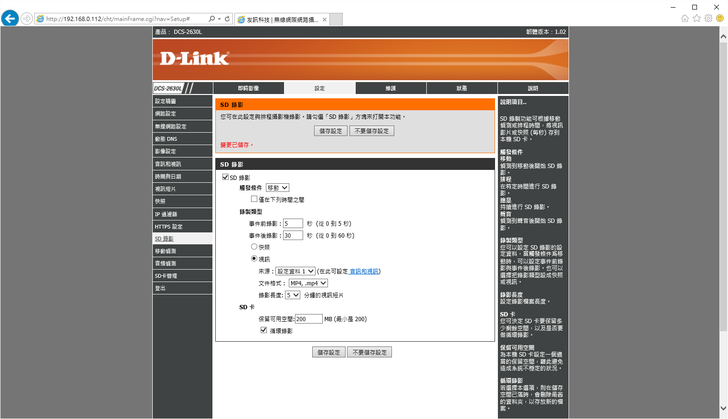This screenshot has width=728, height=419.
Task: Click the 事件前錄影 seconds field
Action: tap(293, 223)
